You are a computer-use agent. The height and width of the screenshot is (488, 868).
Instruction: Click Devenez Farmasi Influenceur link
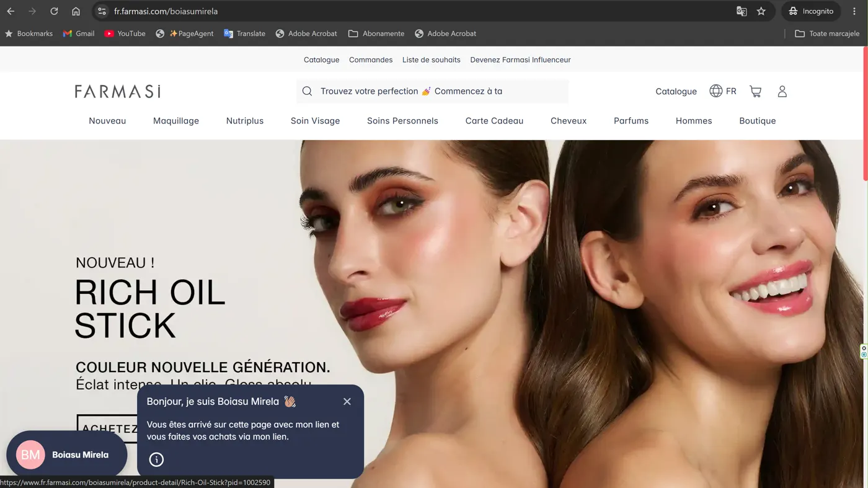(520, 60)
